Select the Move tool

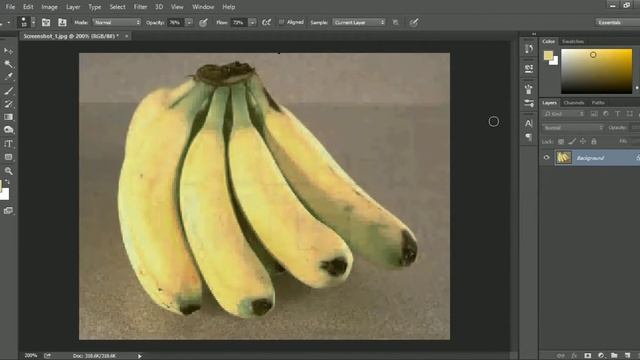8,51
